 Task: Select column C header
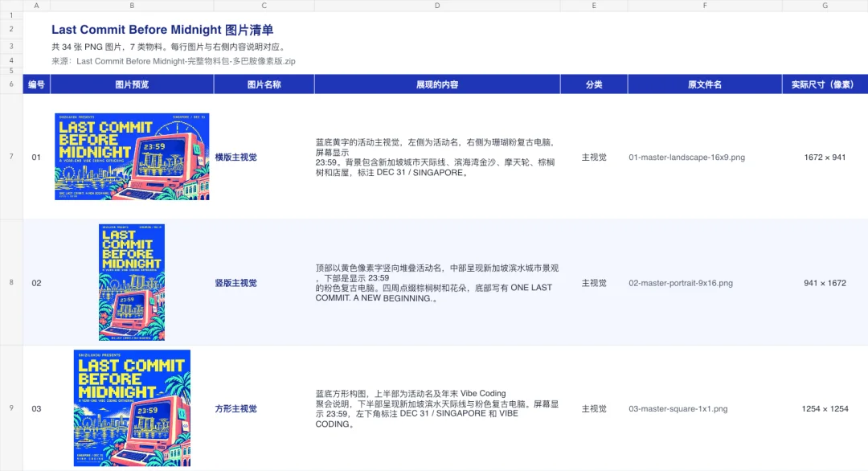coord(264,6)
